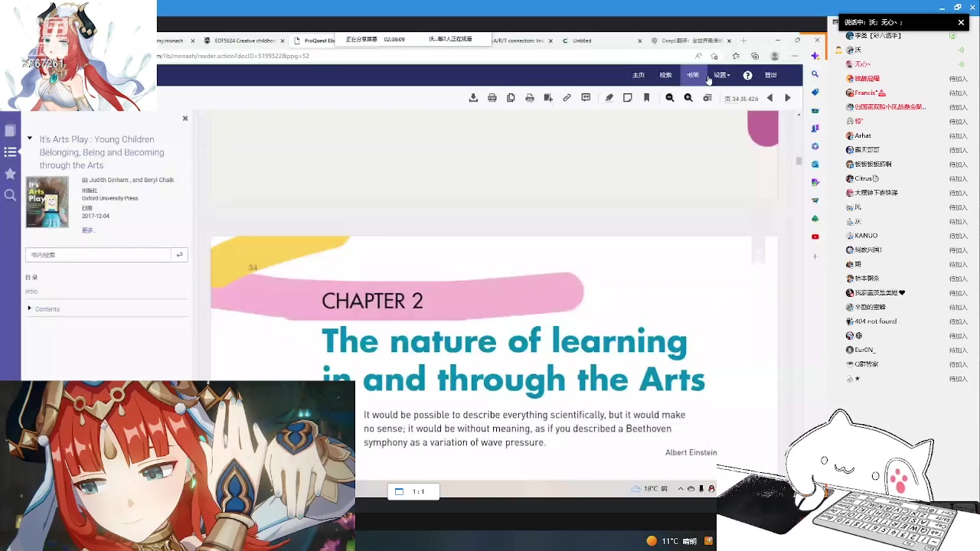
Task: Click the read aloud icon in address bar
Action: coord(698,56)
